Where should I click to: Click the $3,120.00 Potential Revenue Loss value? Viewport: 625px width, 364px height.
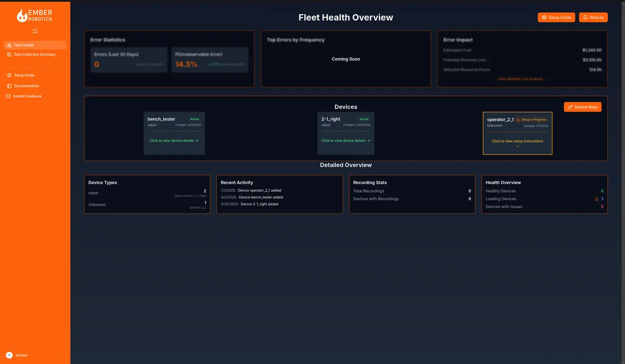[x=592, y=60]
